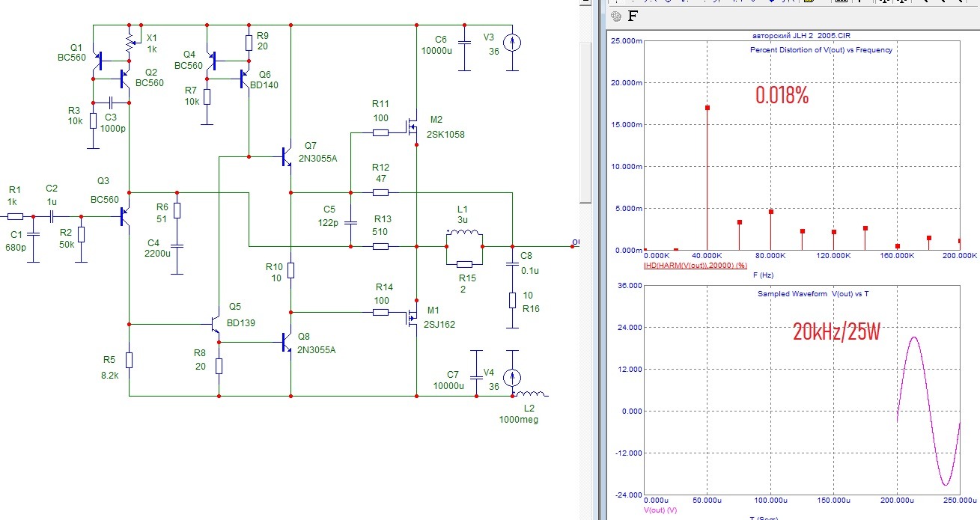Click the IHD(HARM(V(out)),20000) (%) expression label
This screenshot has height=520, width=980.
pos(696,266)
